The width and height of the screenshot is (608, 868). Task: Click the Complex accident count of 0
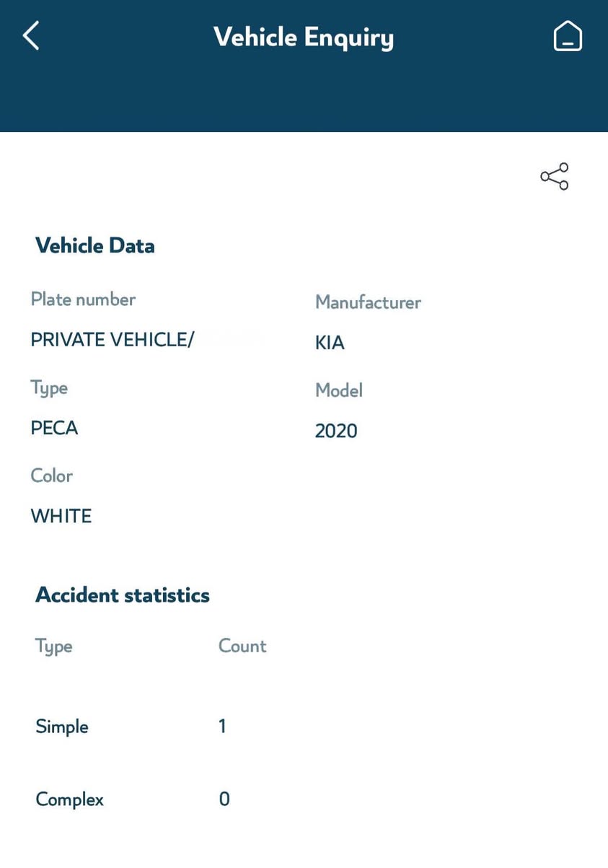tap(224, 799)
